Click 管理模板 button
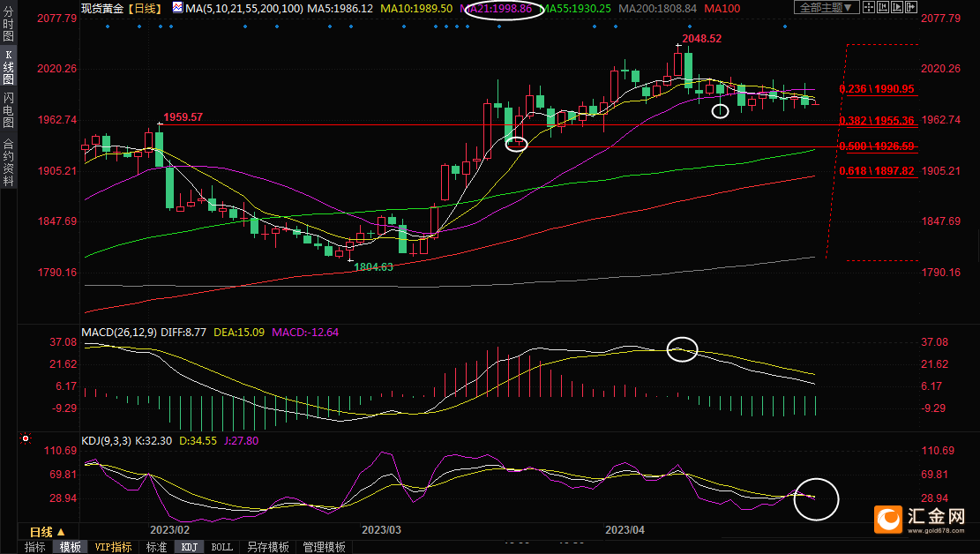The image size is (980, 554). [x=324, y=547]
